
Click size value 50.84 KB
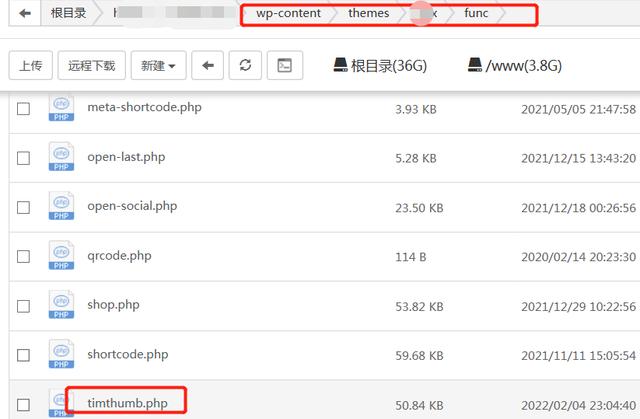click(419, 406)
